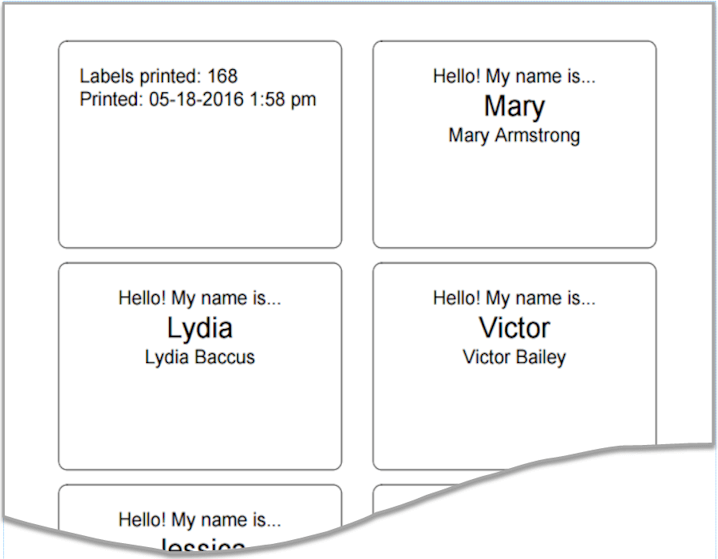Select the blank area of the summary label

click(199, 180)
